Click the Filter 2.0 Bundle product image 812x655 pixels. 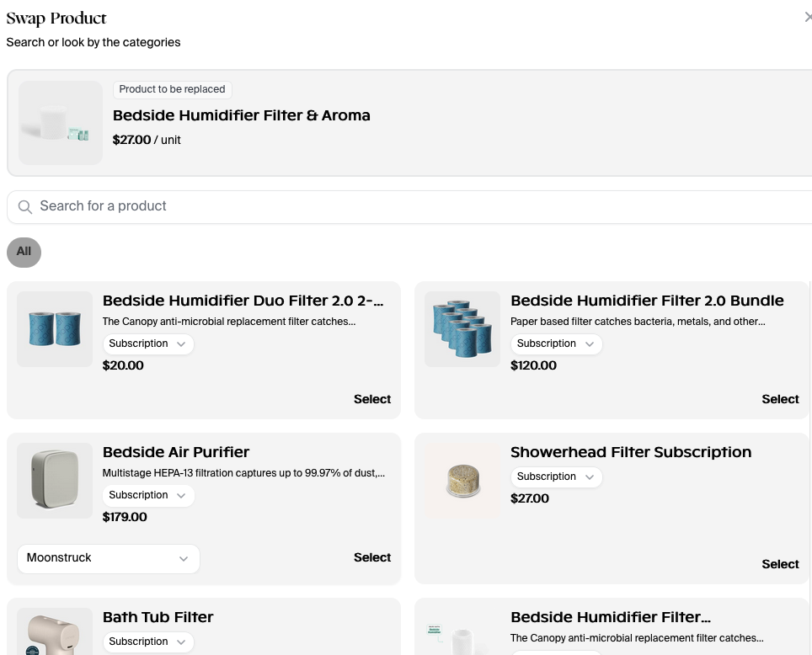462,329
